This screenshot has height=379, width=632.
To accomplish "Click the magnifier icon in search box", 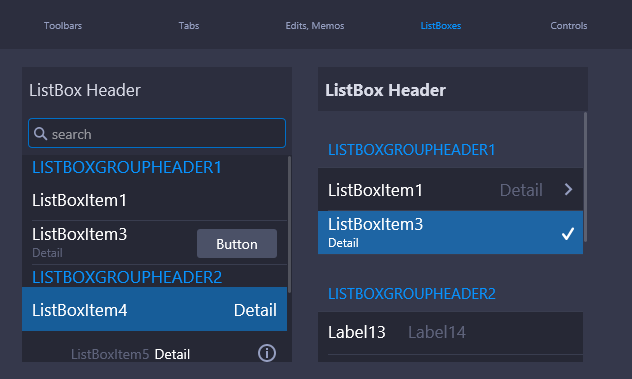I will coord(40,133).
